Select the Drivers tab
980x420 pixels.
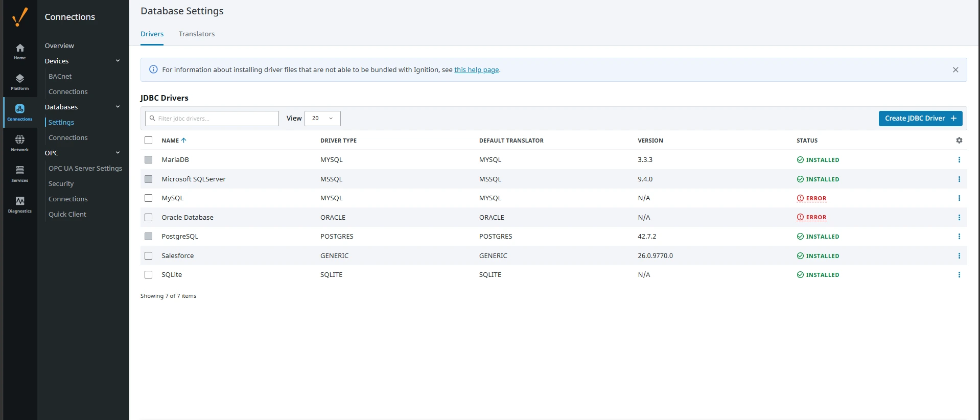tap(152, 34)
